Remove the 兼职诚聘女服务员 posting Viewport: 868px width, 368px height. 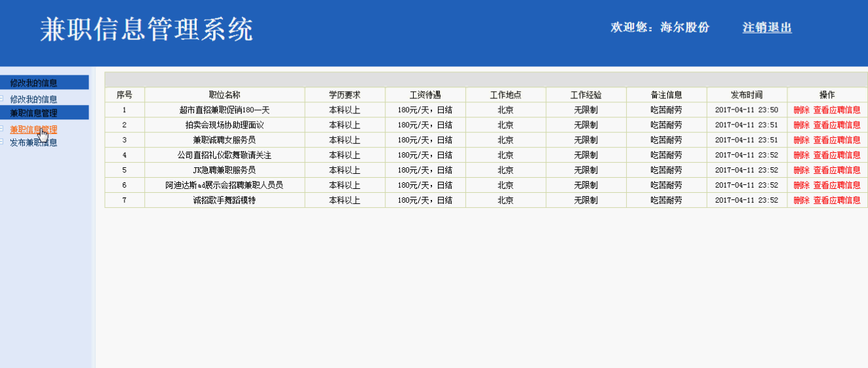click(801, 140)
